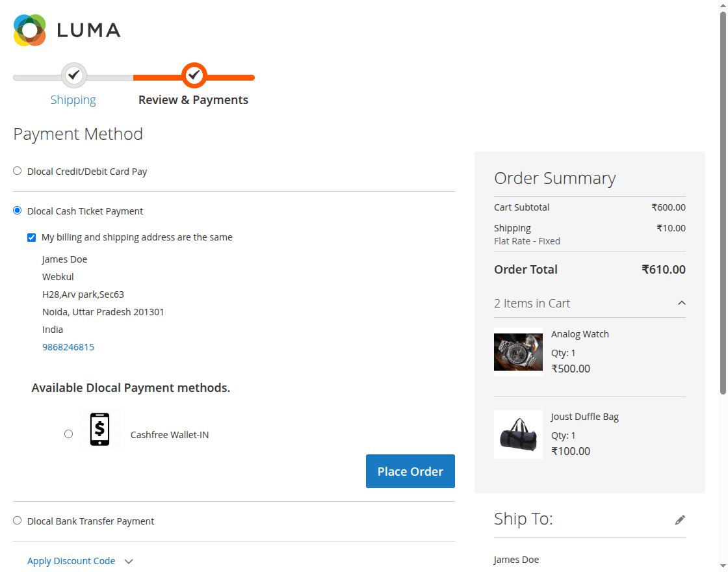Viewport: 728px width, 572px height.
Task: Choose Dlocal Bank Transfer Payment option
Action: click(x=18, y=521)
